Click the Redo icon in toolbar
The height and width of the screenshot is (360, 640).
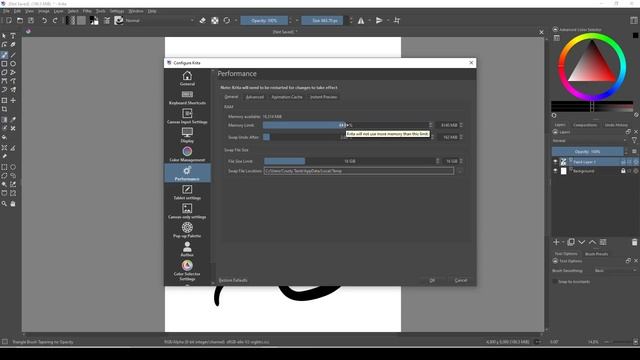point(55,20)
